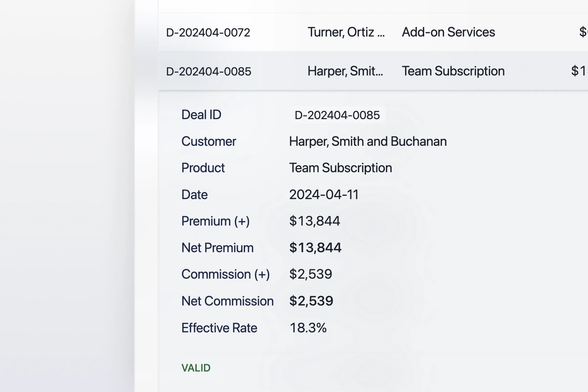Select the Effective Rate field label
The height and width of the screenshot is (392, 588).
tap(219, 327)
